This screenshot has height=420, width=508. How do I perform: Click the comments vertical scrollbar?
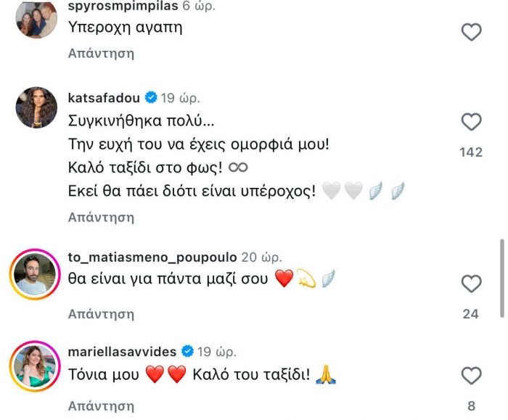[x=502, y=278]
